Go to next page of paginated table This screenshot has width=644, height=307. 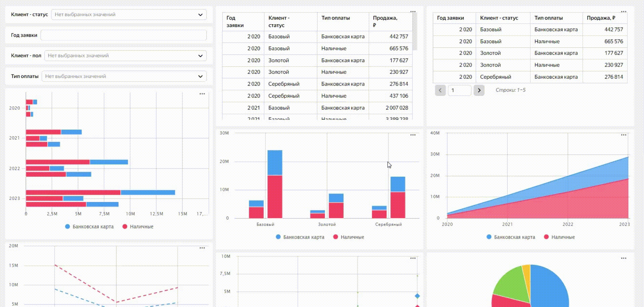click(479, 90)
